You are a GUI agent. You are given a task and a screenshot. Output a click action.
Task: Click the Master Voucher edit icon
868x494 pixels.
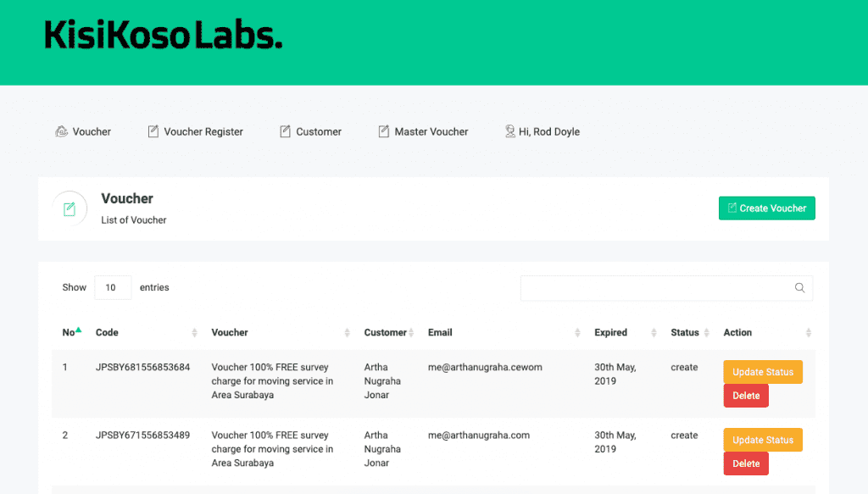tap(384, 131)
